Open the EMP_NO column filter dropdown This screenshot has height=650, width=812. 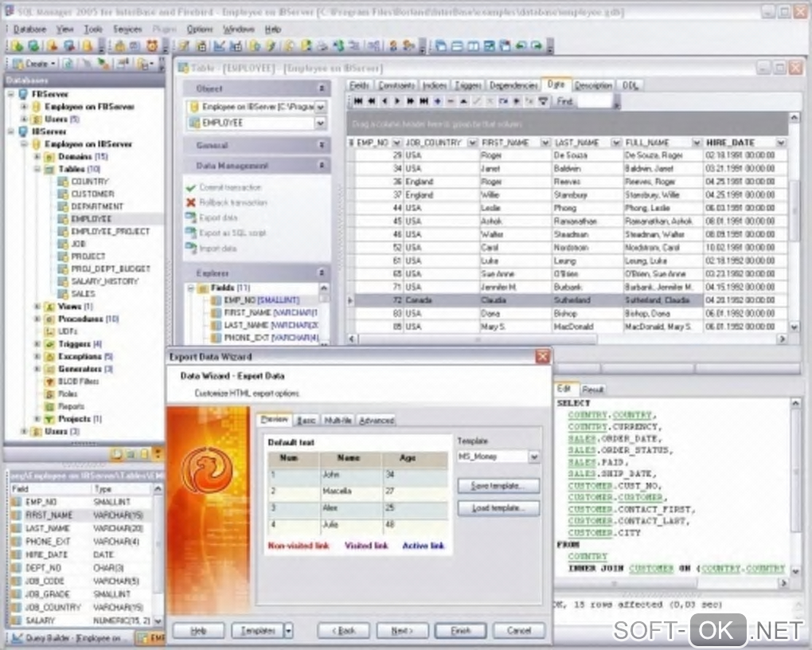[396, 143]
